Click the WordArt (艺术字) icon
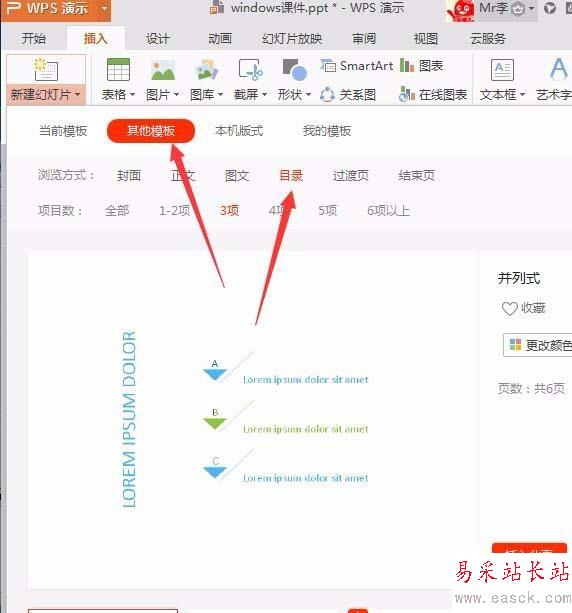The height and width of the screenshot is (613, 572). (x=559, y=69)
